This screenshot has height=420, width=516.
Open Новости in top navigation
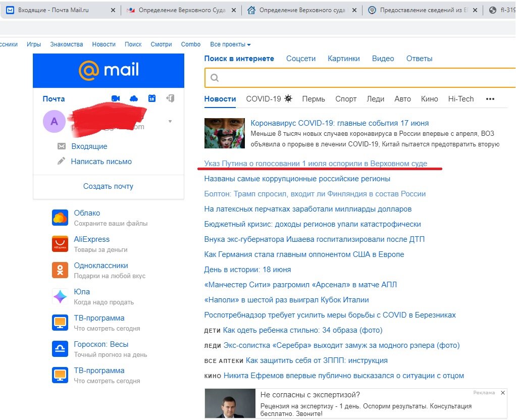coord(104,44)
